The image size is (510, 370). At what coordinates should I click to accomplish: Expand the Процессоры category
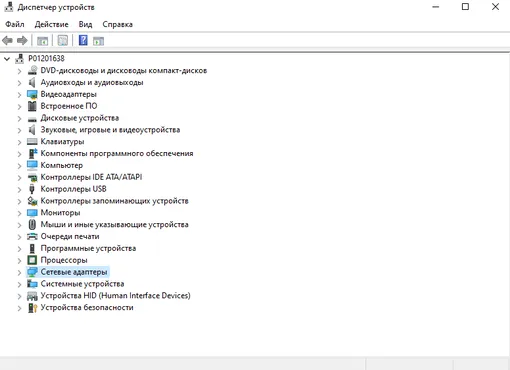(19, 260)
